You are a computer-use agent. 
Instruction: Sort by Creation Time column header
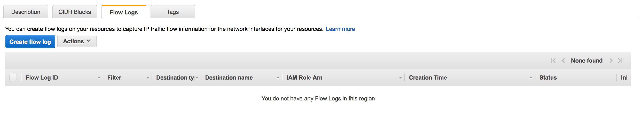point(428,78)
